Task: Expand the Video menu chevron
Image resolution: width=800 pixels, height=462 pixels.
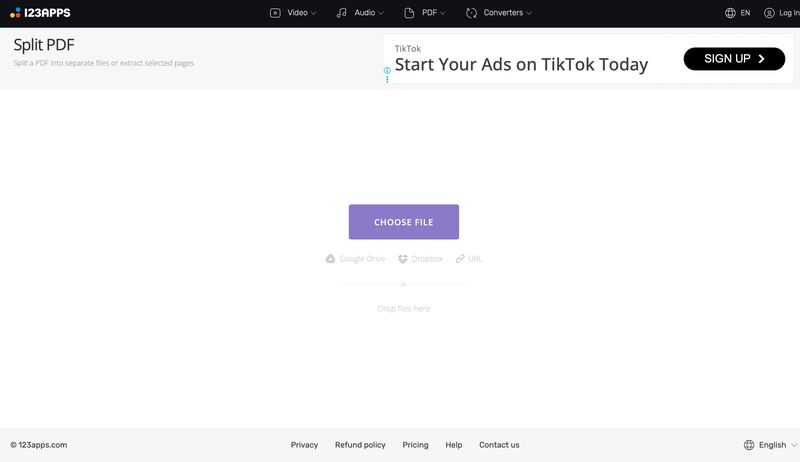Action: click(x=313, y=13)
